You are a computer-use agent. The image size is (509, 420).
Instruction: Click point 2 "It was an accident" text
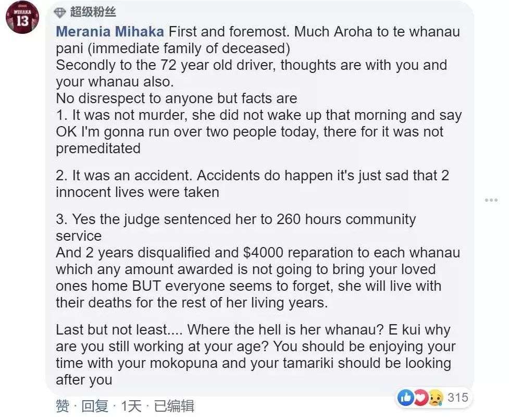click(252, 175)
